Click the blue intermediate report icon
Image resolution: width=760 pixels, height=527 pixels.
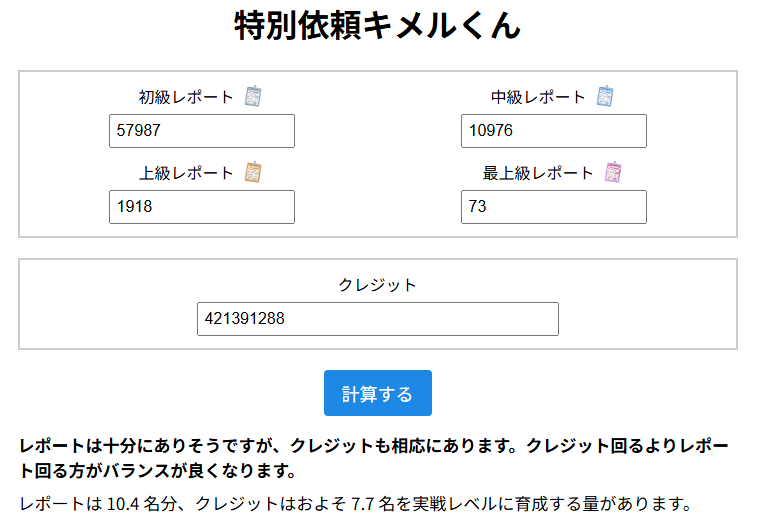point(605,97)
